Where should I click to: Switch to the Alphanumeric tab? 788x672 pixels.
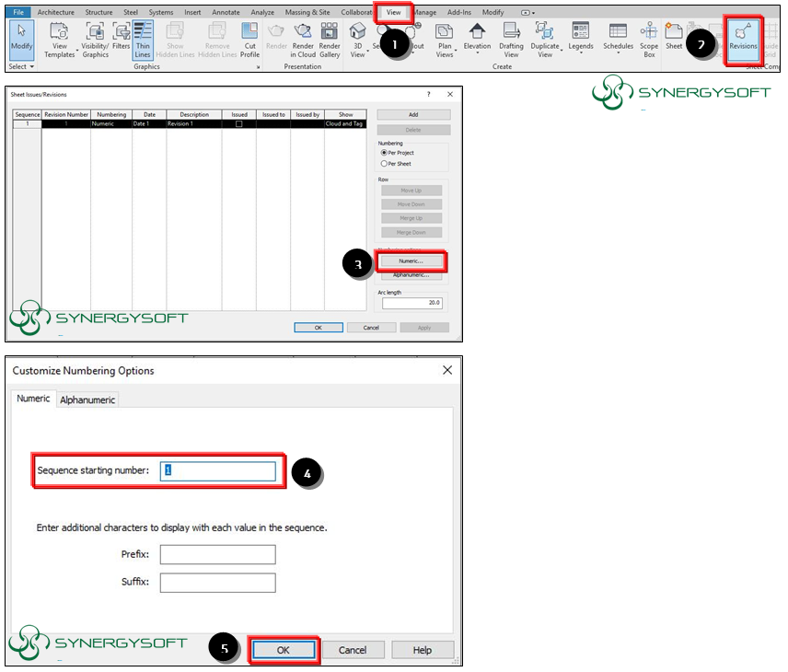(87, 400)
